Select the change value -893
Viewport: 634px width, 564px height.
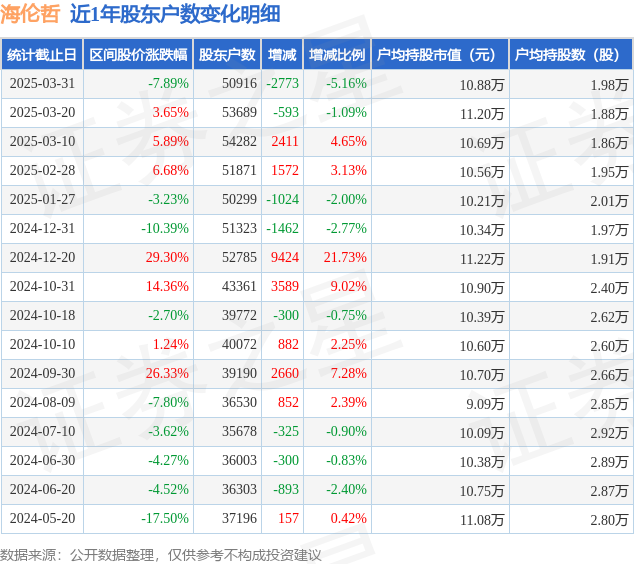pos(286,490)
